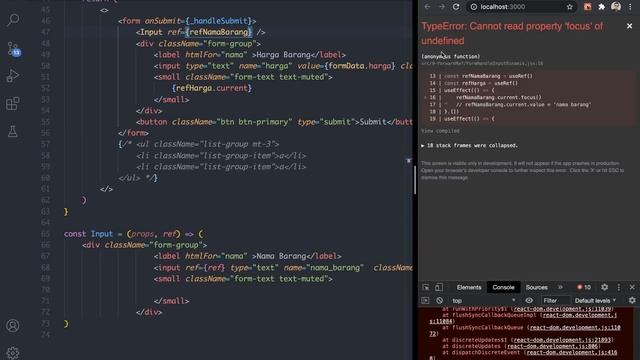Open Source Control view with badge
Image resolution: width=640 pixels, height=360 pixels.
[13, 49]
